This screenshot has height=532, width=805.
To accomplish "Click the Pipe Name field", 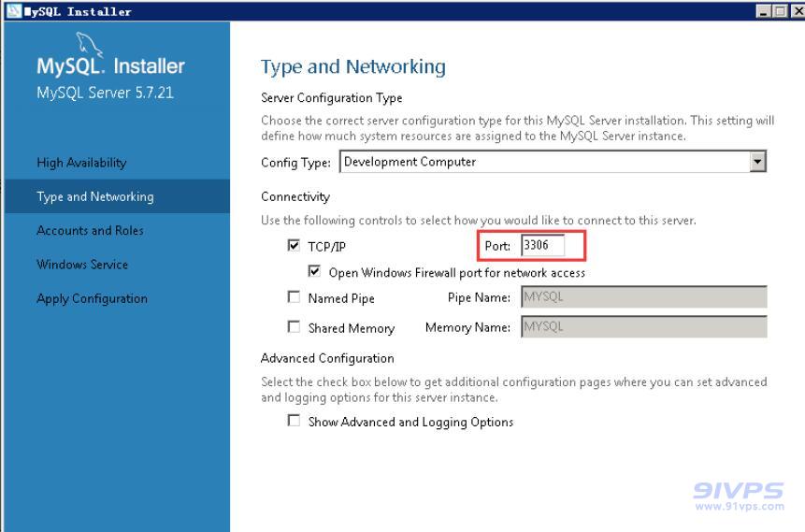I will (644, 296).
